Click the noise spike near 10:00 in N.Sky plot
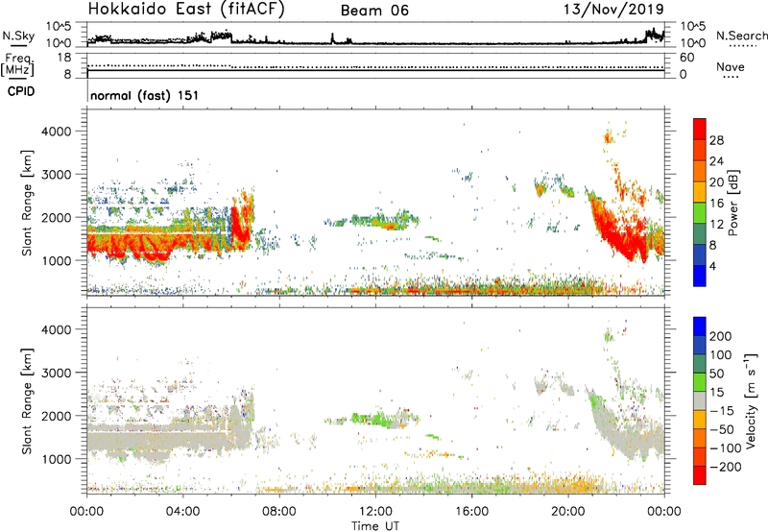768x532 pixels. [332, 37]
